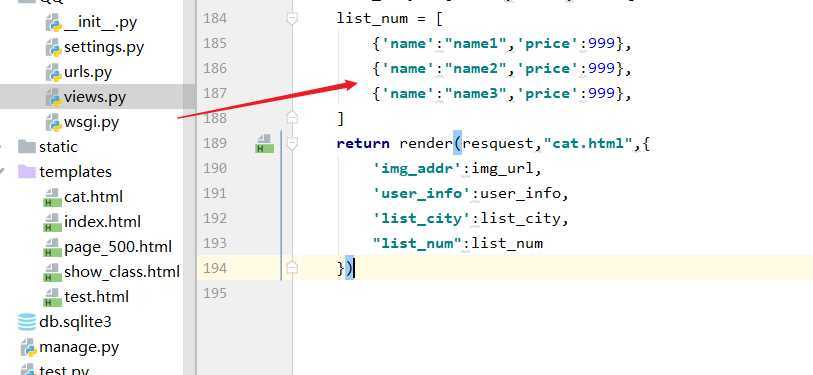Click img_url value on line 190

[501, 169]
